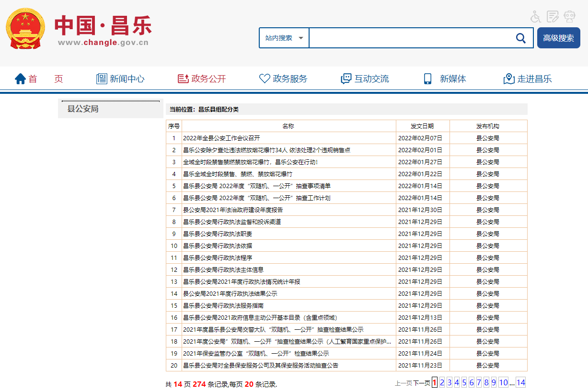Open the robot assistant icon
The height and width of the screenshot is (392, 588).
569,17
